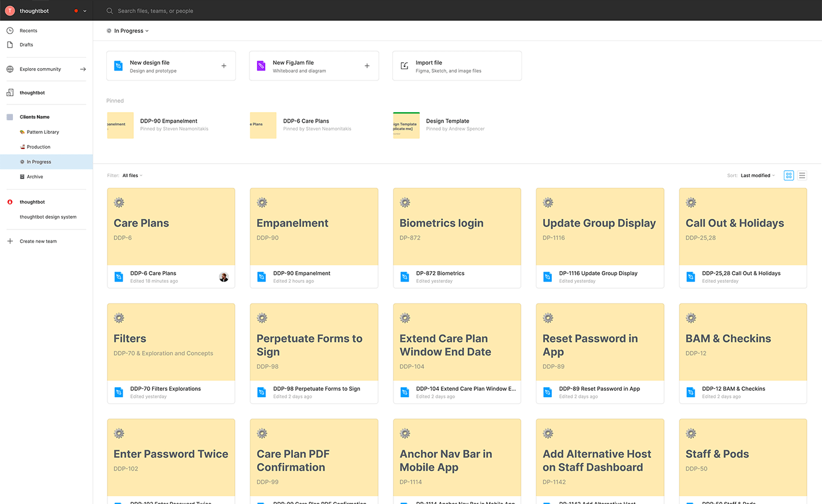Click plus icon on New design file
Viewport: 822px width, 504px height.
(x=224, y=66)
